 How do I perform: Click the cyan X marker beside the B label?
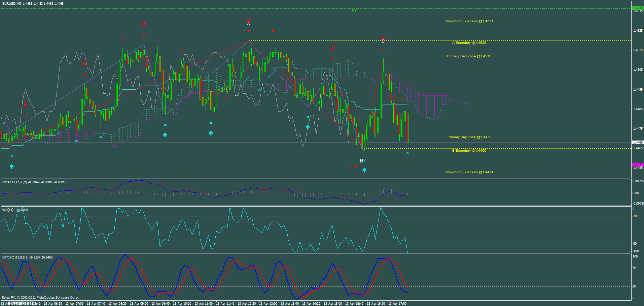(x=365, y=161)
